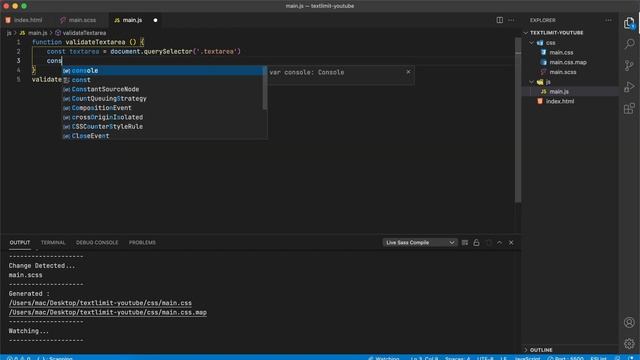Choose CompositionEvent suggestion
The height and width of the screenshot is (360, 640).
point(162,108)
